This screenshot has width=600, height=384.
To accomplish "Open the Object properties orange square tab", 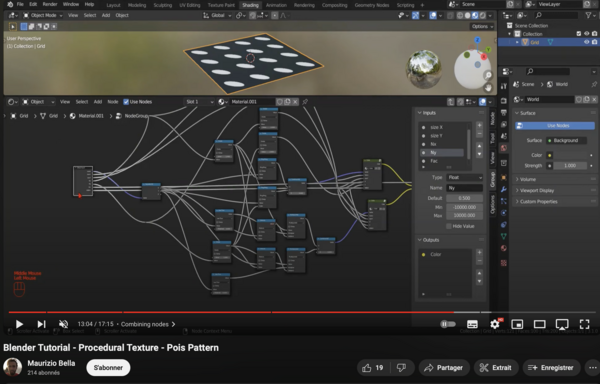I will coord(504,177).
